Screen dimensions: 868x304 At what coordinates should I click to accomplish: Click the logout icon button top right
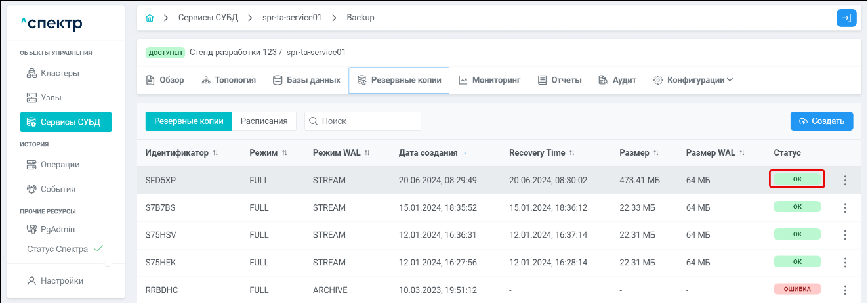click(x=846, y=18)
